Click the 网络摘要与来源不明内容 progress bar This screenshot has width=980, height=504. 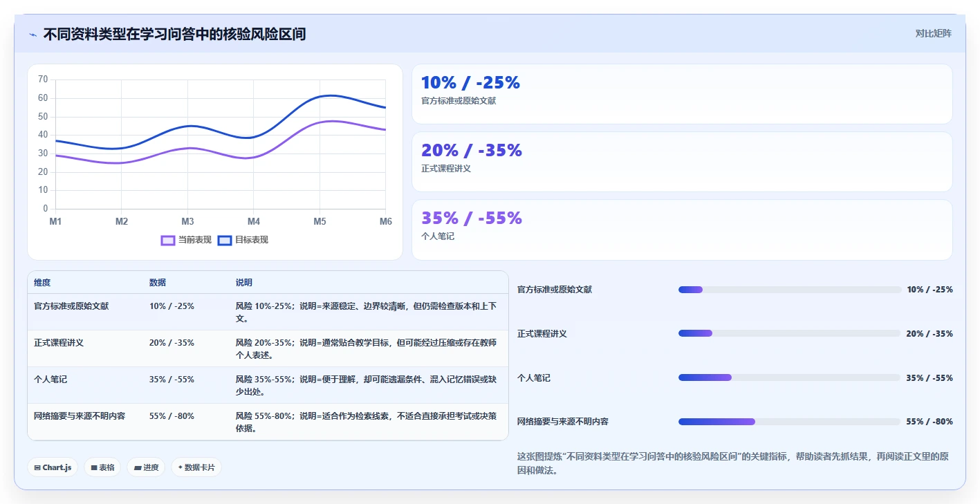[x=790, y=422]
